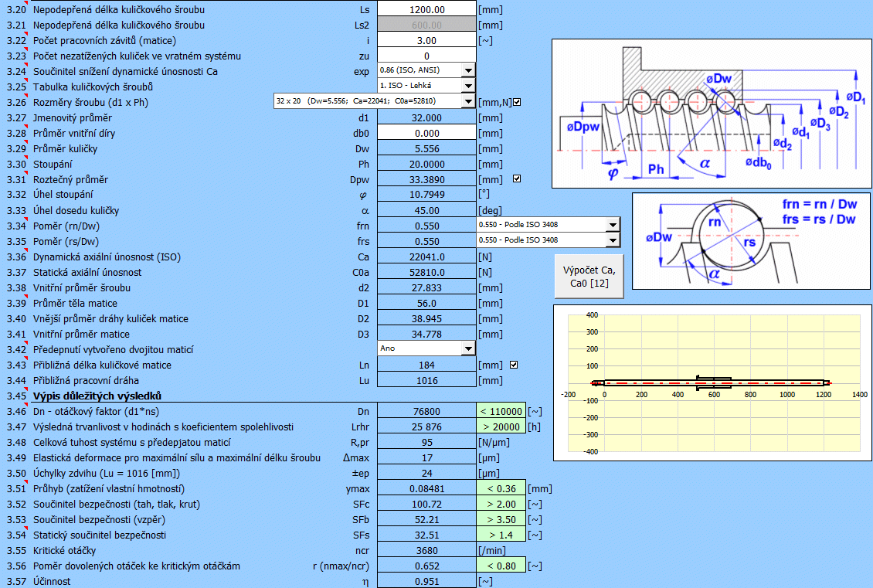Toggle checkbox beside nut length Ln

(514, 365)
